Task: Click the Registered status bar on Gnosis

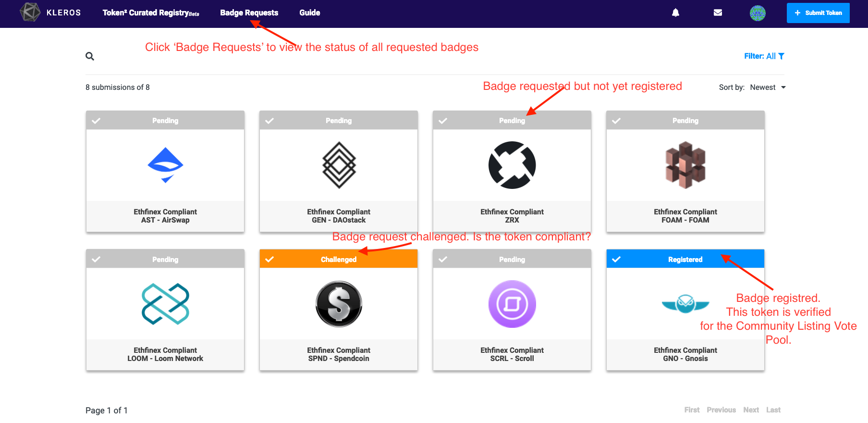Action: click(x=685, y=259)
